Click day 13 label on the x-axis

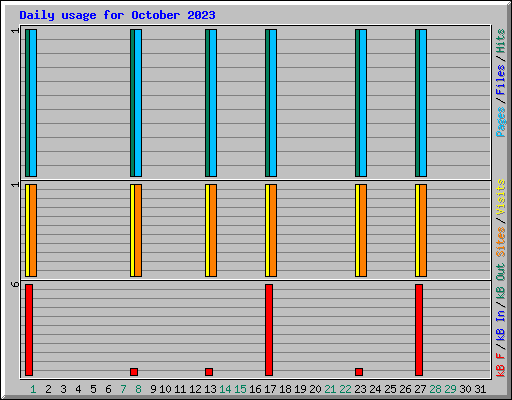point(210,389)
